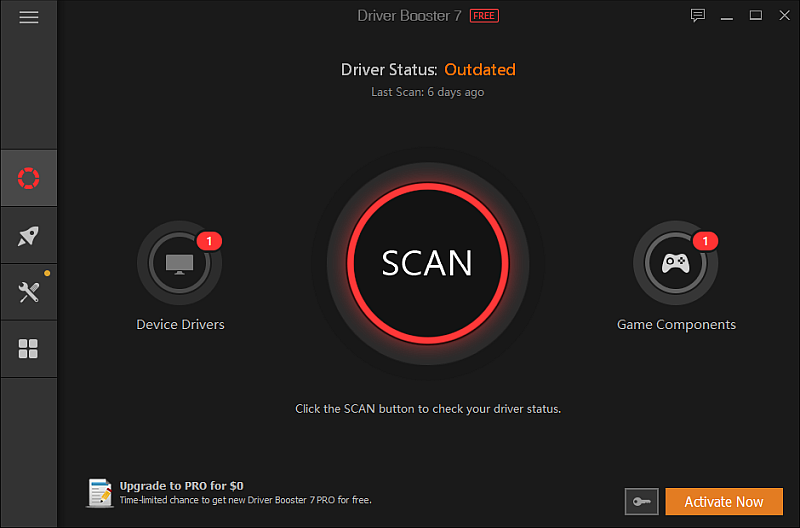Open the feedback speech bubble icon
Screen dimensions: 800x528
coord(697,15)
